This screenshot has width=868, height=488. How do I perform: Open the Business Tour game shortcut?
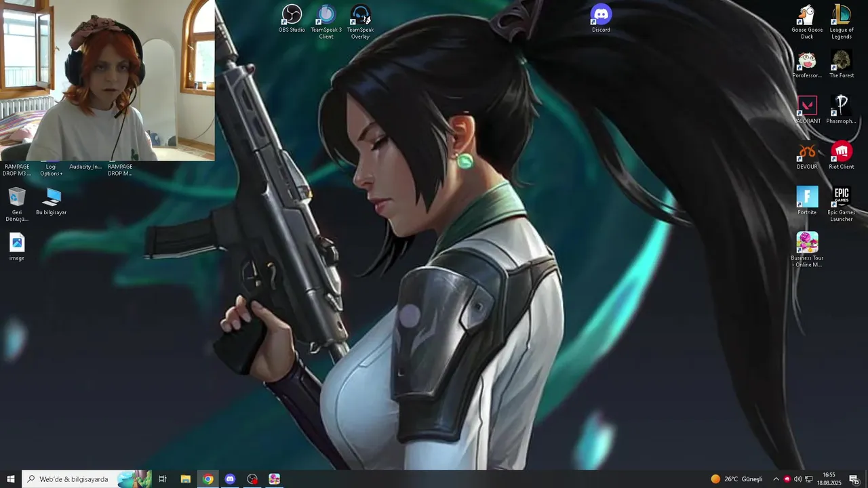point(807,249)
